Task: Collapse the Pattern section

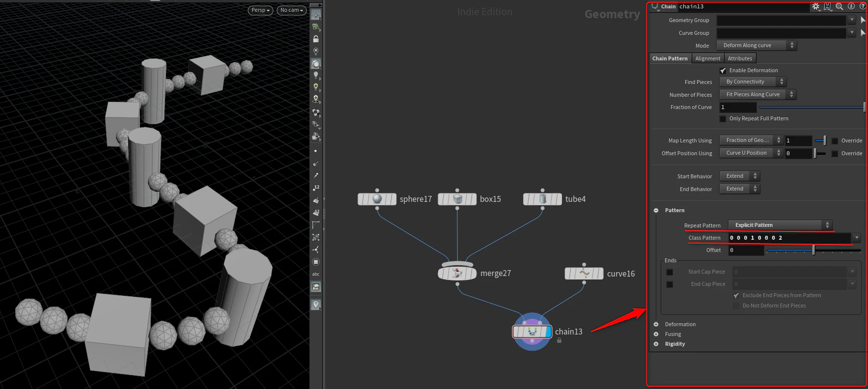Action: [656, 210]
